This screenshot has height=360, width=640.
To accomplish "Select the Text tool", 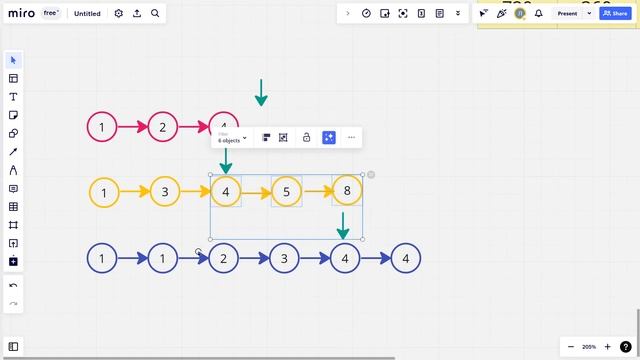I will click(13, 97).
